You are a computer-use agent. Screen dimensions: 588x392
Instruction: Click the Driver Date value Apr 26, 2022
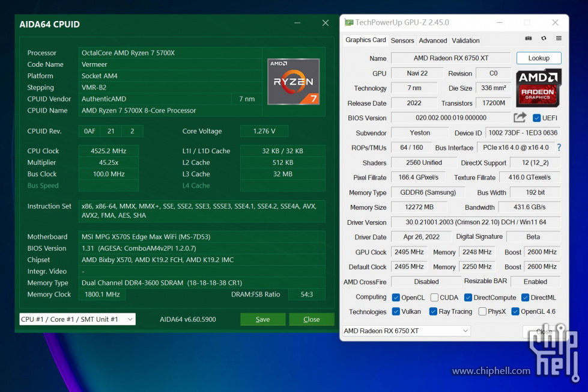(421, 237)
